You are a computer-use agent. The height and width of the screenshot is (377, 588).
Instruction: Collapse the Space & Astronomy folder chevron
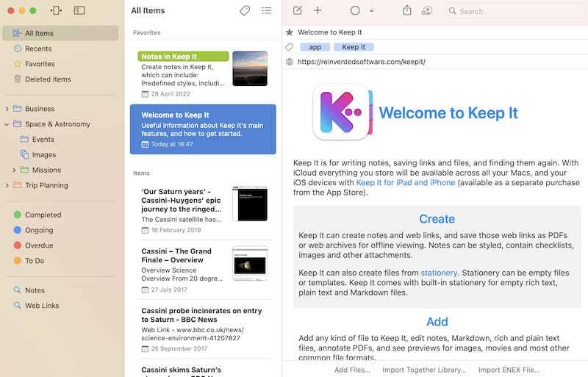coord(7,124)
